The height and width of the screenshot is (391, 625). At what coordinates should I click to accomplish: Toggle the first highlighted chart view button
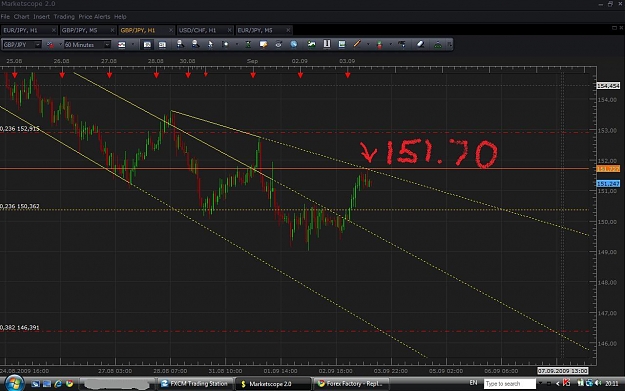coord(147,45)
